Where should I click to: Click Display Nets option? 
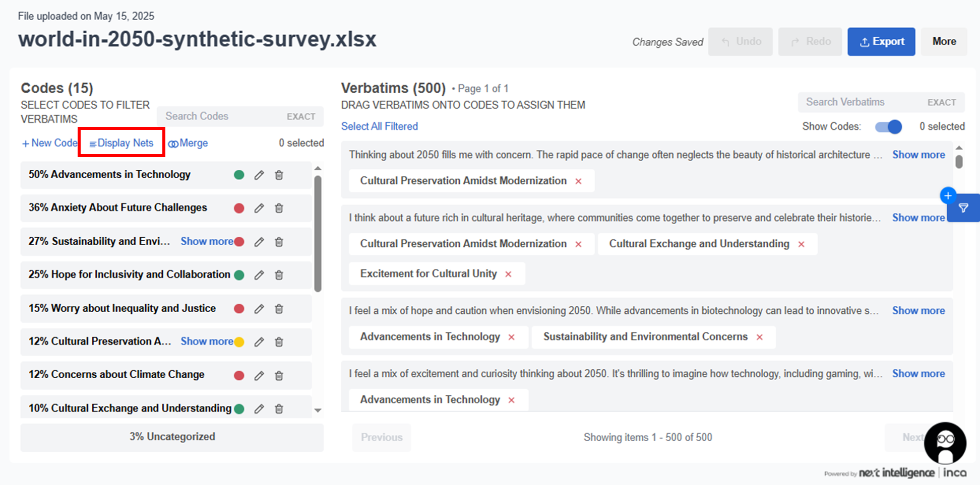point(121,143)
